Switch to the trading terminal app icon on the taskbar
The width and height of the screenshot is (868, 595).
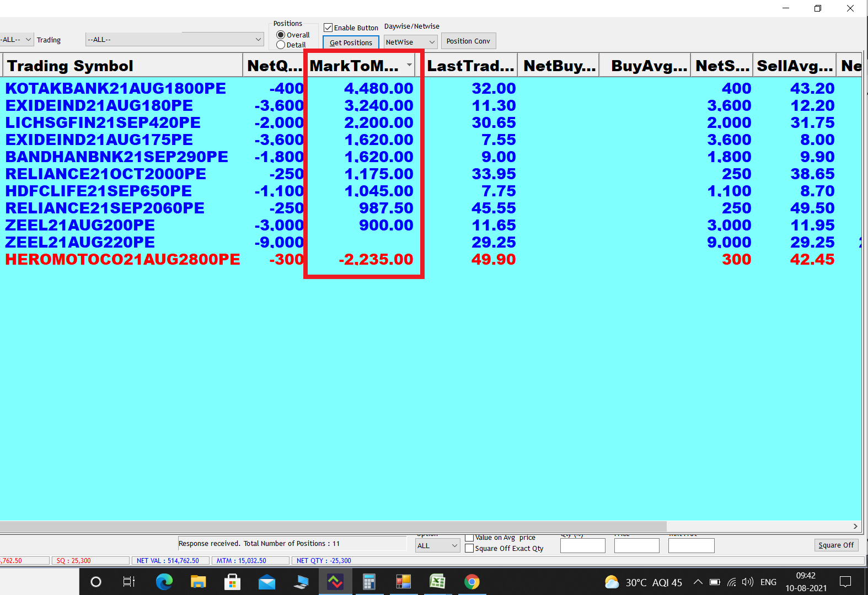tap(335, 582)
